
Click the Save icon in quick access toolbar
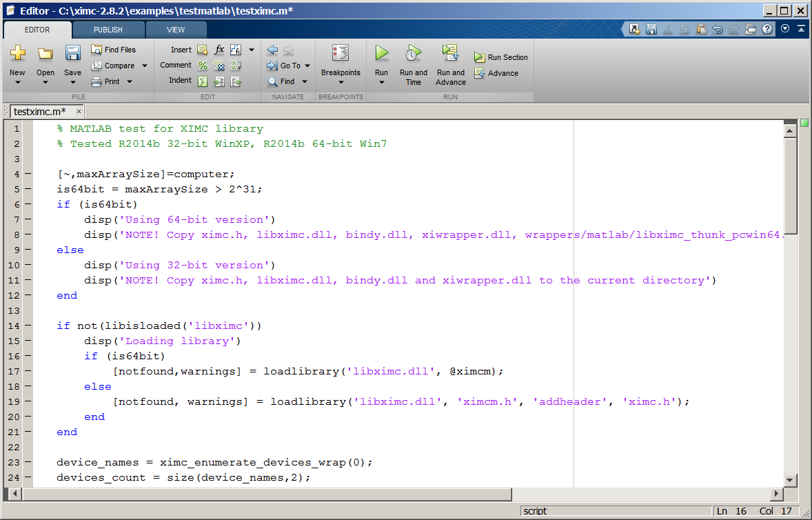coord(651,28)
